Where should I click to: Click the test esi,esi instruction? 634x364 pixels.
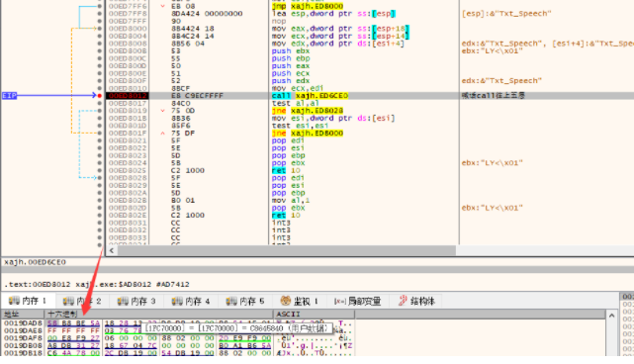click(300, 126)
